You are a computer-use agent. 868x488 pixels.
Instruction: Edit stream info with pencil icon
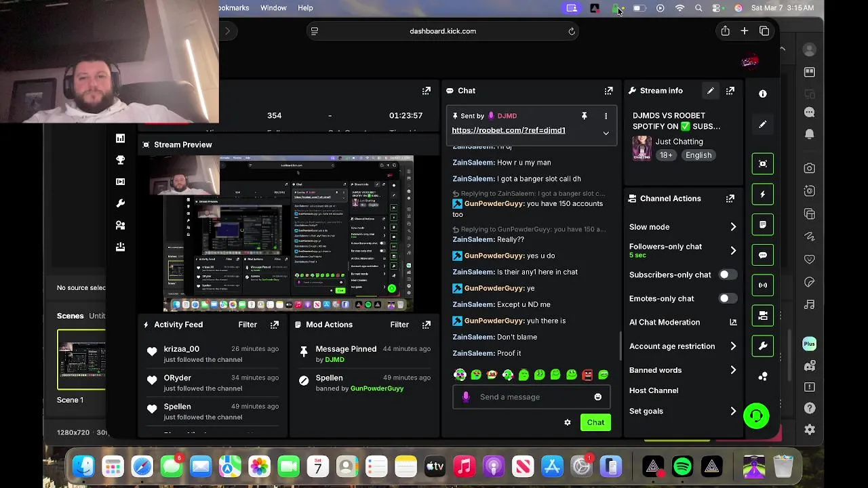[x=710, y=91]
